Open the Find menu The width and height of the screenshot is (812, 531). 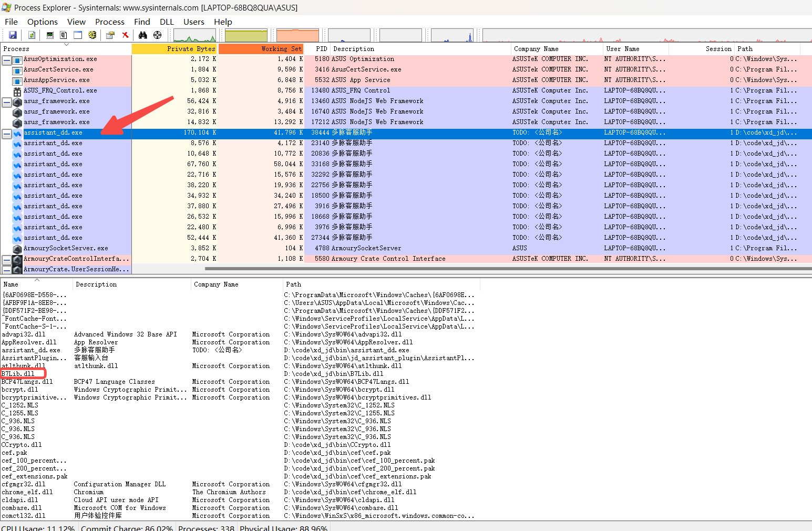point(142,22)
